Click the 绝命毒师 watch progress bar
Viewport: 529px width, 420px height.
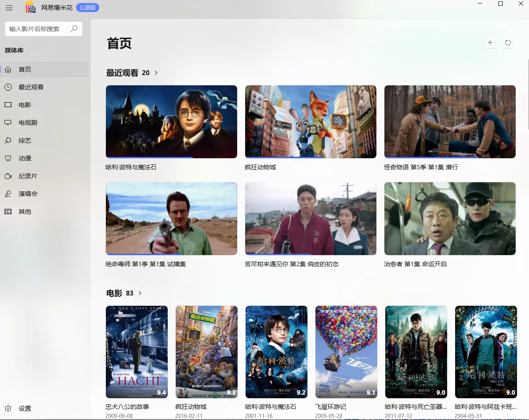click(x=144, y=254)
